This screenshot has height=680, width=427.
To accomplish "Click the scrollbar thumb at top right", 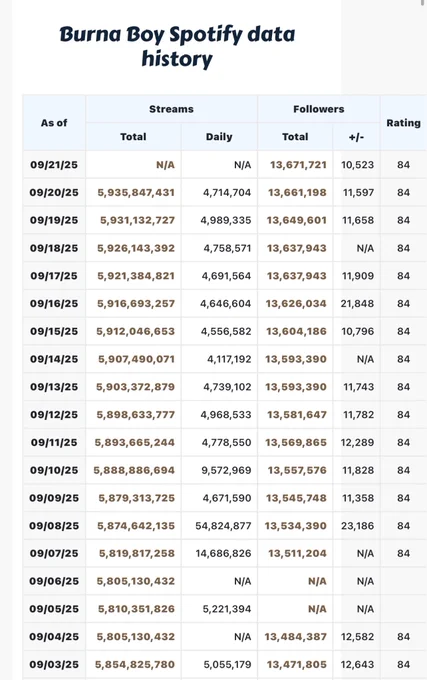I will (x=423, y=3).
